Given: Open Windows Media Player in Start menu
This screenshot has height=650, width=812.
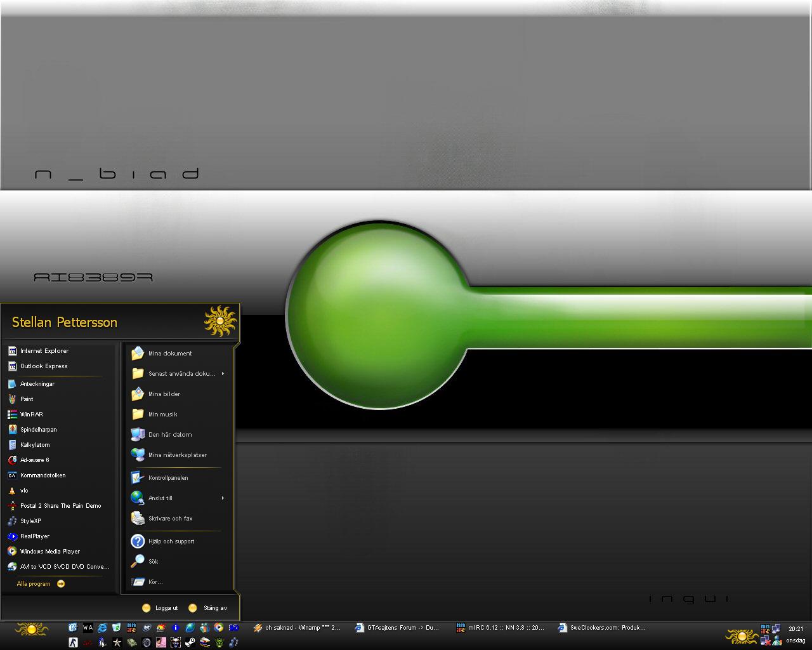Looking at the screenshot, I should 49,552.
